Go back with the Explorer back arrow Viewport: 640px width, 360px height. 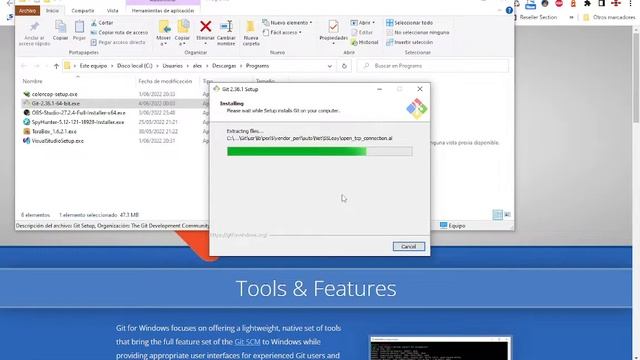(24, 66)
